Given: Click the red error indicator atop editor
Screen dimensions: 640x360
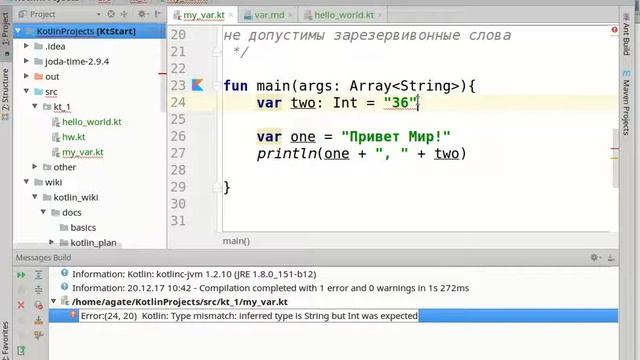Looking at the screenshot, I should tap(614, 30).
